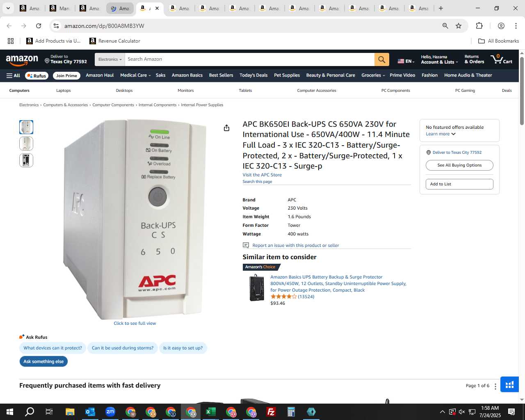Open Calculator from the taskbar
Viewport: 525px width, 420px height.
point(291,412)
